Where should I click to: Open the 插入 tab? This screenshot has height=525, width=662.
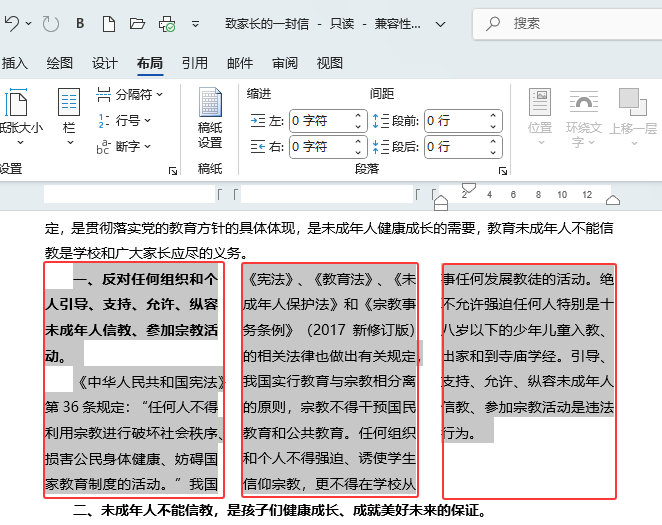(x=14, y=63)
